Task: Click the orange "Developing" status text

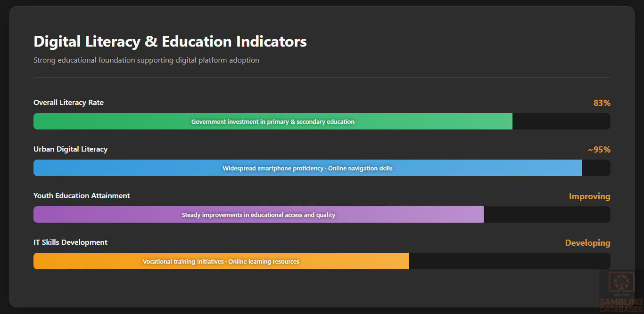Action: coord(587,243)
